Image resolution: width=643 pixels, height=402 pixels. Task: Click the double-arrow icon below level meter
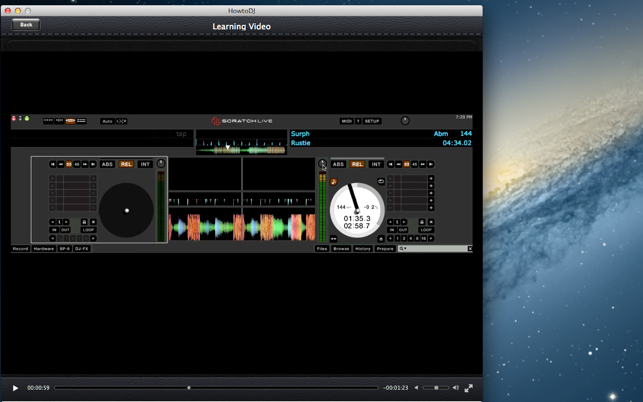click(333, 238)
